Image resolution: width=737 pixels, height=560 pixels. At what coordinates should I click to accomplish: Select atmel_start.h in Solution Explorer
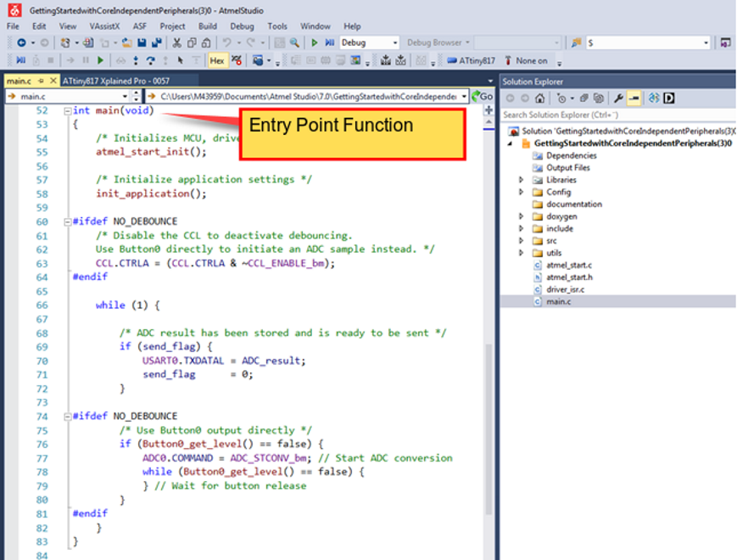click(x=569, y=277)
